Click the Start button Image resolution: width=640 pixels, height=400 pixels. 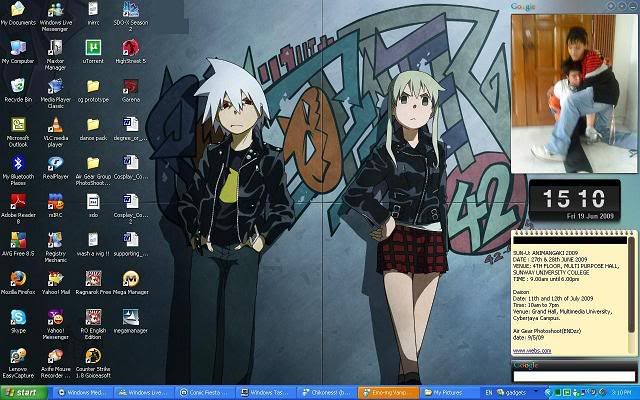point(24,393)
